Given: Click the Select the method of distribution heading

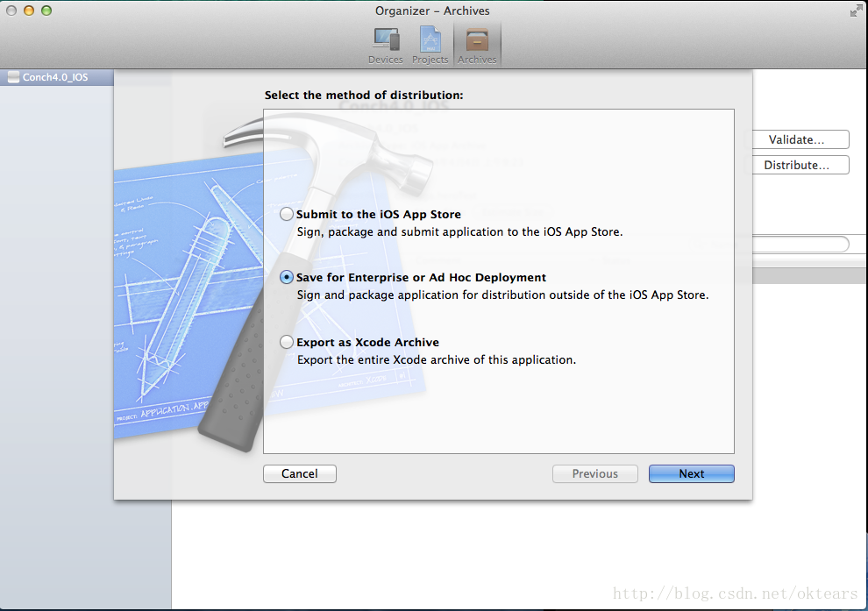Looking at the screenshot, I should [x=364, y=96].
